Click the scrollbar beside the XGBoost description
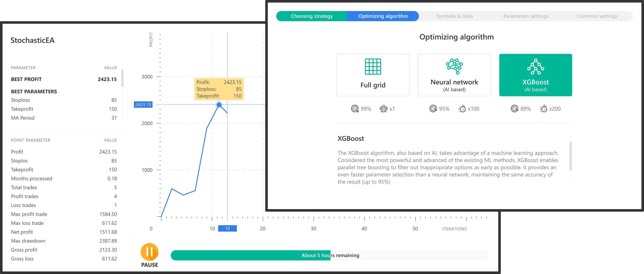This screenshot has height=274, width=644. (570, 156)
